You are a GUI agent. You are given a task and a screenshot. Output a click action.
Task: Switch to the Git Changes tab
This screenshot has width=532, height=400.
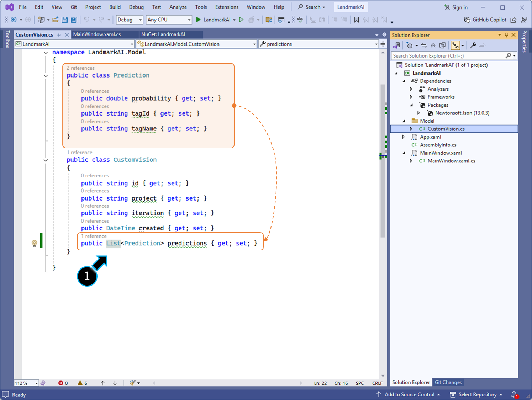(x=448, y=382)
